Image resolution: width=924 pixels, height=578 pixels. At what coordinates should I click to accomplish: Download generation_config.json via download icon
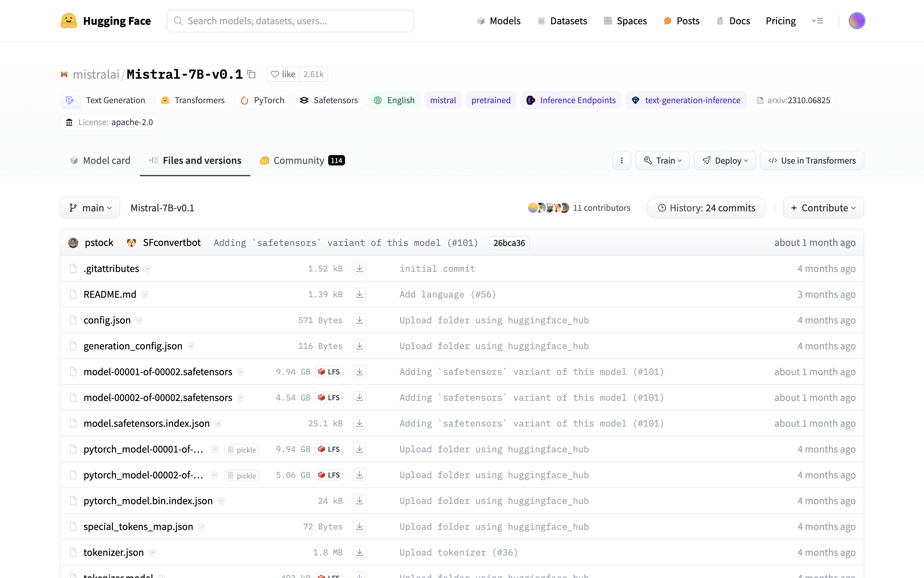point(359,346)
